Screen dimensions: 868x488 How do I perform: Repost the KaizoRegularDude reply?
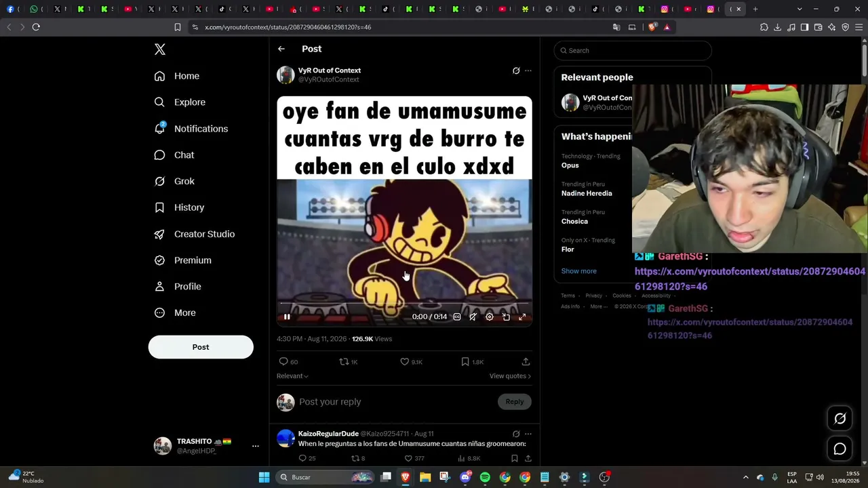(354, 458)
